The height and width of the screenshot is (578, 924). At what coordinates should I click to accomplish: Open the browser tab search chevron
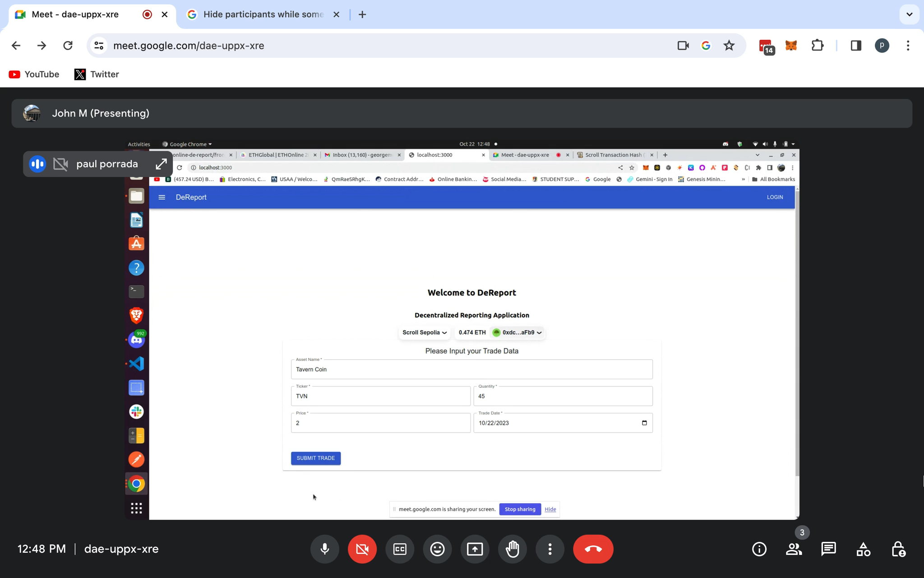910,14
